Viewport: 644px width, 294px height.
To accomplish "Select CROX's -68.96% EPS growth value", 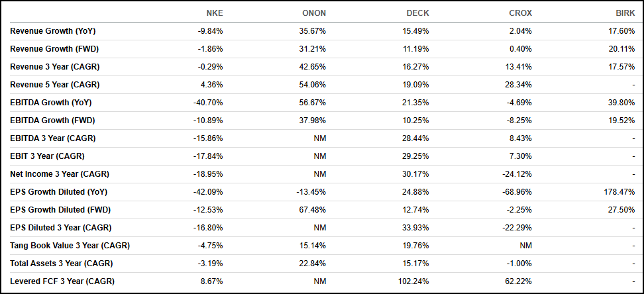I will (517, 192).
